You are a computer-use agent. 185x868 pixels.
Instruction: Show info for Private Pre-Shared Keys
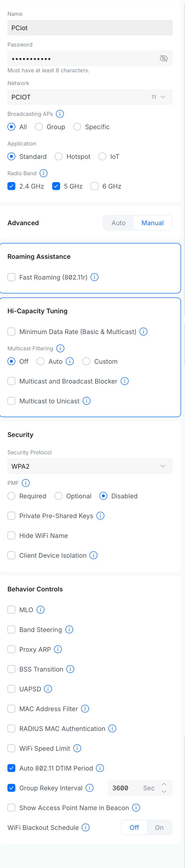100,516
